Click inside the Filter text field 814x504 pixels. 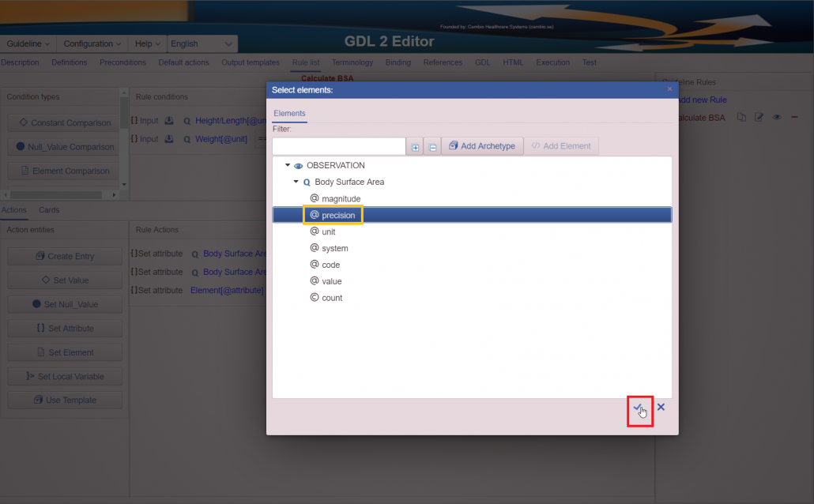coord(338,146)
